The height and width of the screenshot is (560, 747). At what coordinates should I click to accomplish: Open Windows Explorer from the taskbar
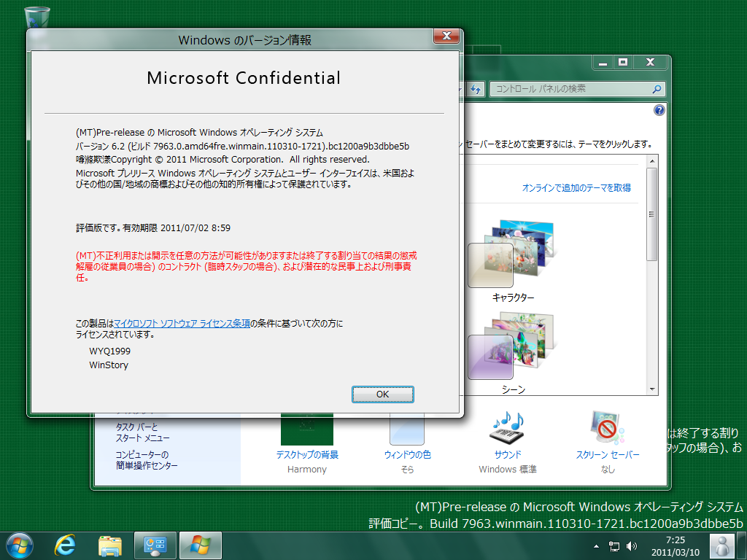(109, 545)
